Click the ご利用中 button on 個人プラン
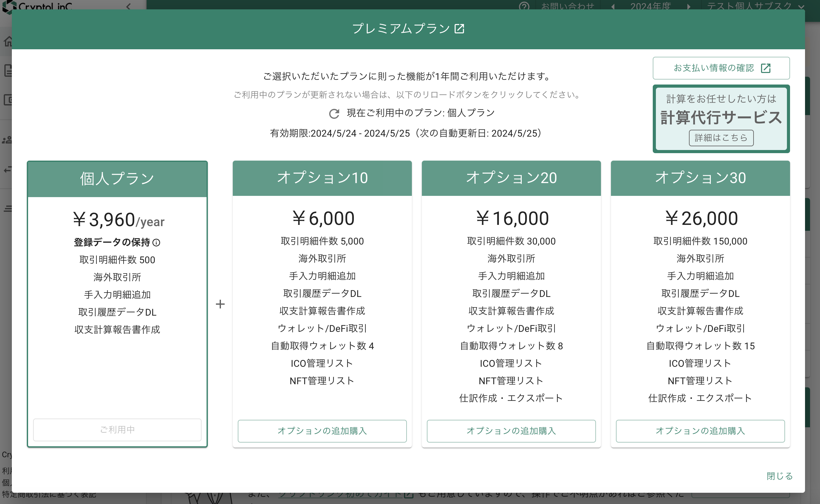Viewport: 820px width, 504px height. pyautogui.click(x=117, y=430)
